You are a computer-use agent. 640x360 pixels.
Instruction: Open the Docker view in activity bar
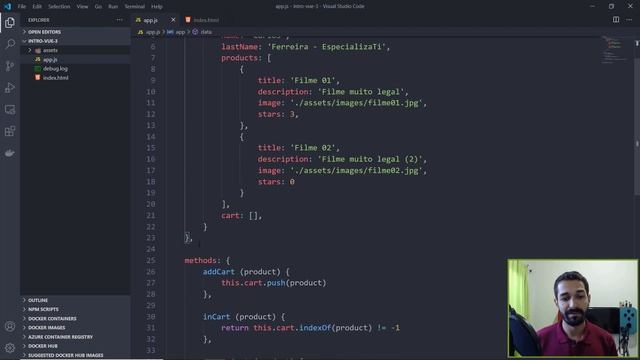(10, 153)
